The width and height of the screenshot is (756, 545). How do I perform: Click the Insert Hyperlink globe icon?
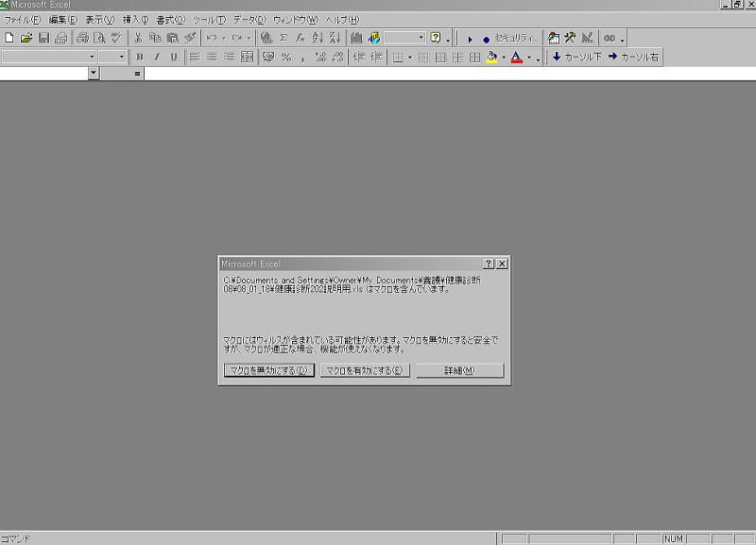coord(266,38)
